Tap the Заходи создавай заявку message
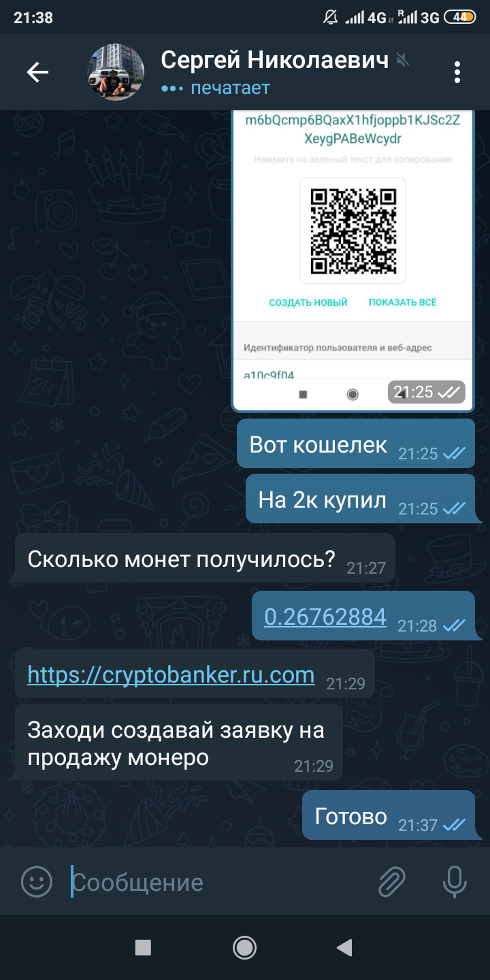This screenshot has width=490, height=980. [178, 742]
